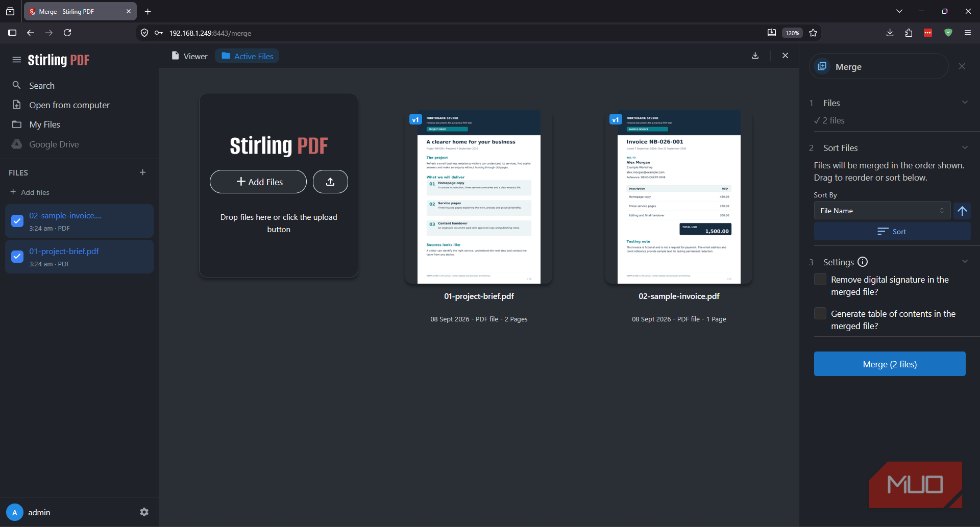Uncheck the 01-project-brief.pdf file checkbox
This screenshot has height=527, width=980.
coord(17,257)
